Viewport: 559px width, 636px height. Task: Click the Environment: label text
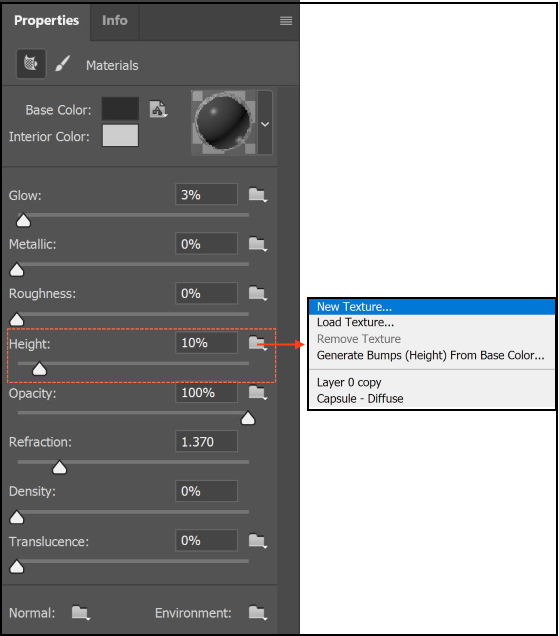(193, 613)
